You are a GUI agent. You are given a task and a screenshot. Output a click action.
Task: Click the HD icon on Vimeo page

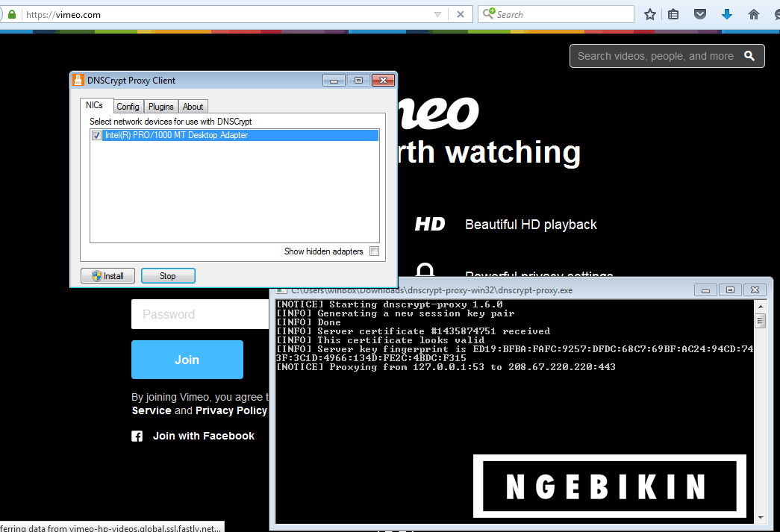[x=430, y=225]
